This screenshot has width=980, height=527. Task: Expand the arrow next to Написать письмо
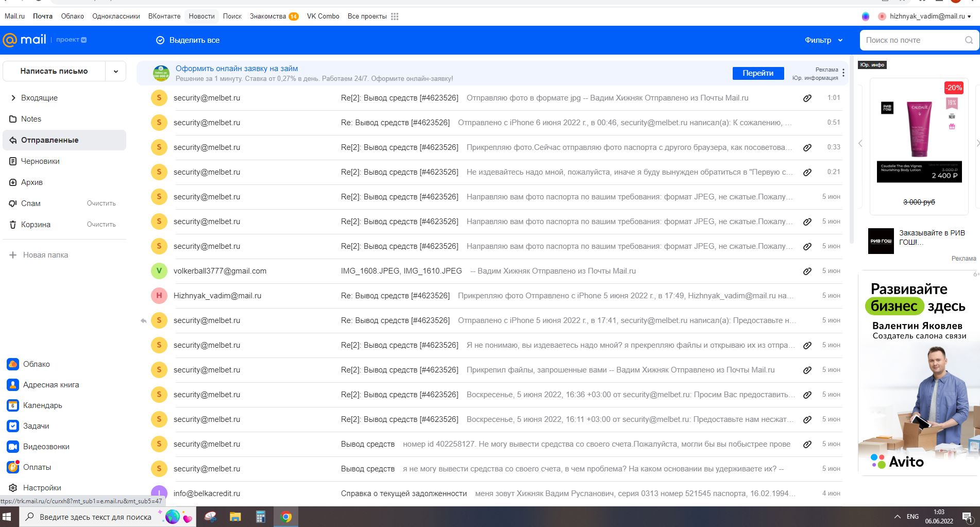coord(116,71)
